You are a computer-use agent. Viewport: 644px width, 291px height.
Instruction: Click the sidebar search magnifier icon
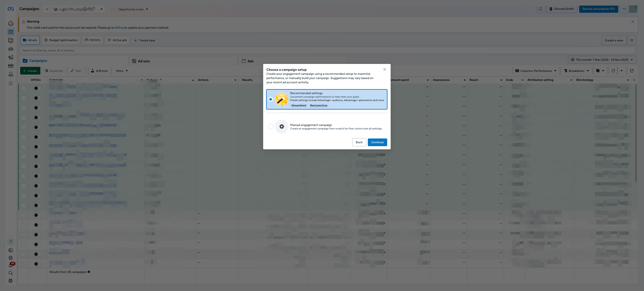[11, 273]
